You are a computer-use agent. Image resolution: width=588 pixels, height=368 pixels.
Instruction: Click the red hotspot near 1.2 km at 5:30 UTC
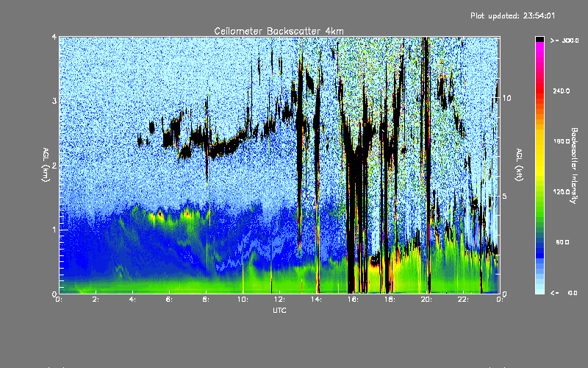pyautogui.click(x=160, y=214)
